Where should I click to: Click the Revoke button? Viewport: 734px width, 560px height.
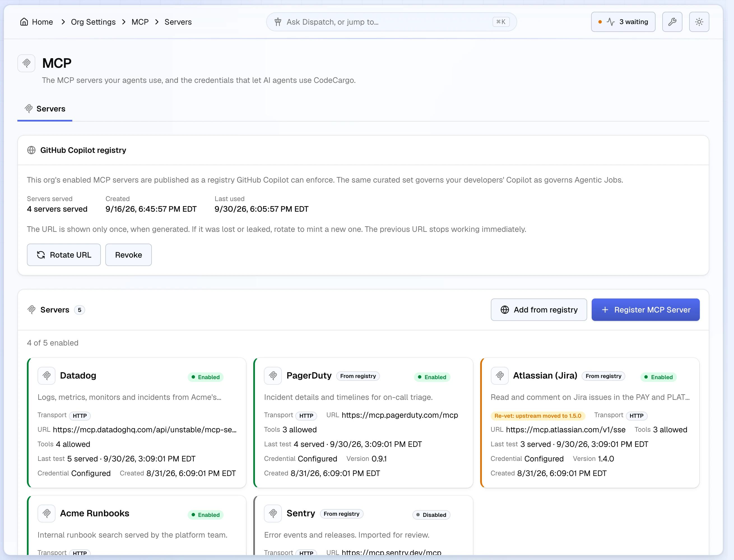click(128, 255)
